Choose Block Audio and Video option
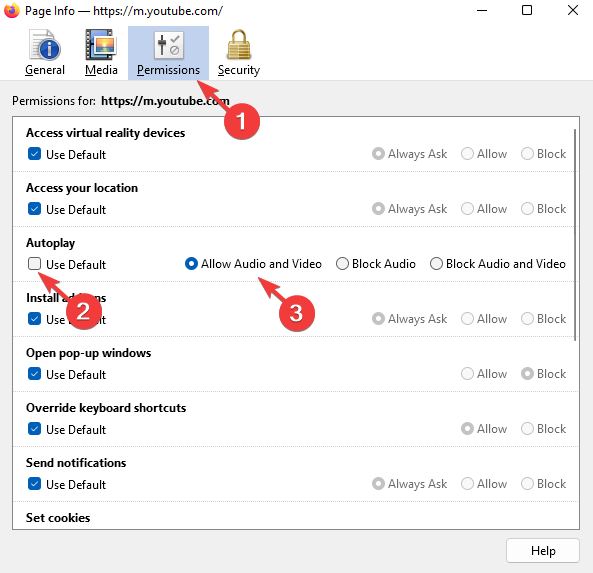This screenshot has width=593, height=573. click(x=436, y=264)
